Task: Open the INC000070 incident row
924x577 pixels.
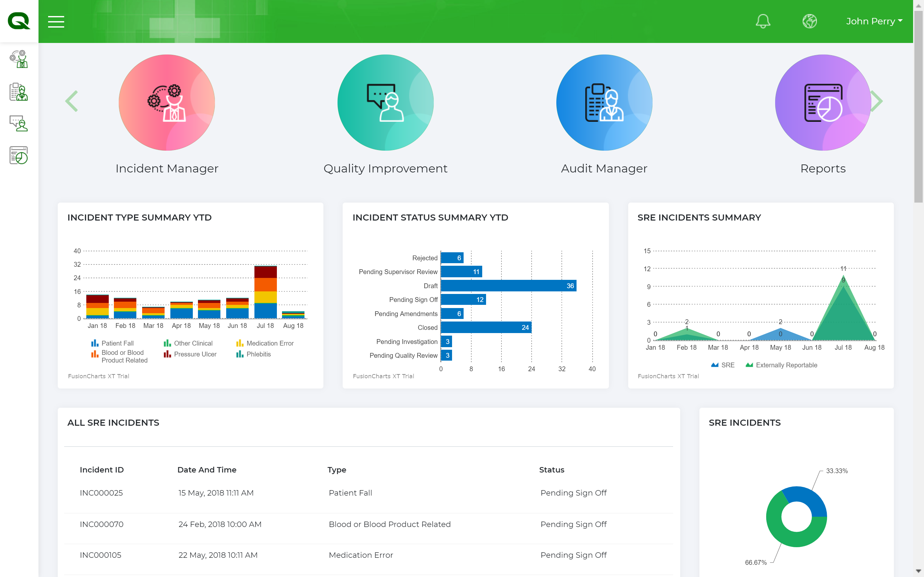Action: 101,524
